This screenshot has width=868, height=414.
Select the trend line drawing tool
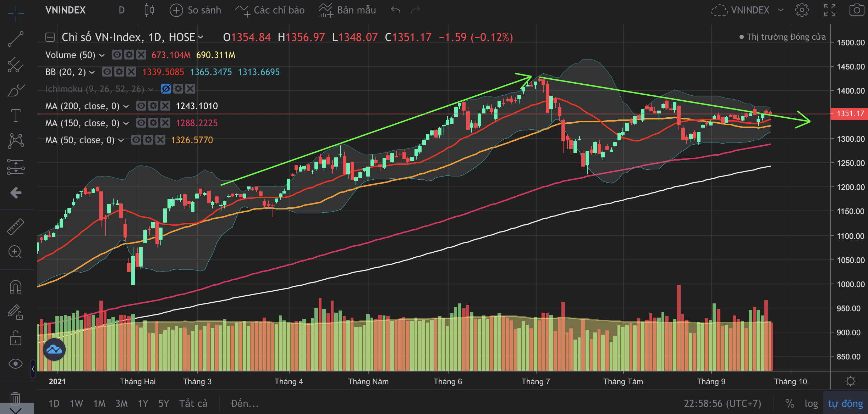tap(16, 39)
